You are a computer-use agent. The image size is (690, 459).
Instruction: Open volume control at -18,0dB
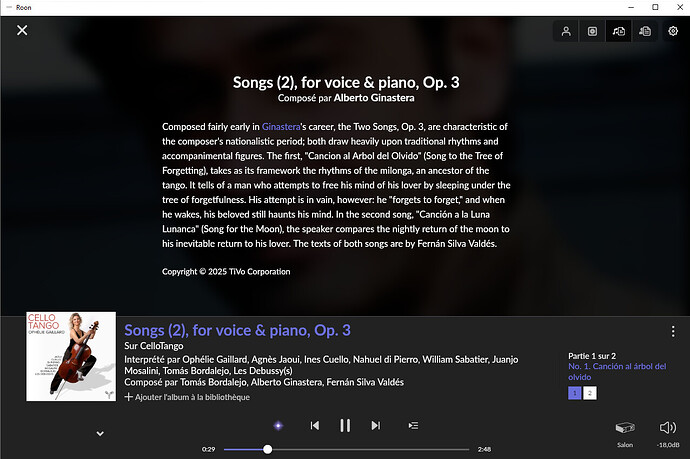click(x=668, y=433)
